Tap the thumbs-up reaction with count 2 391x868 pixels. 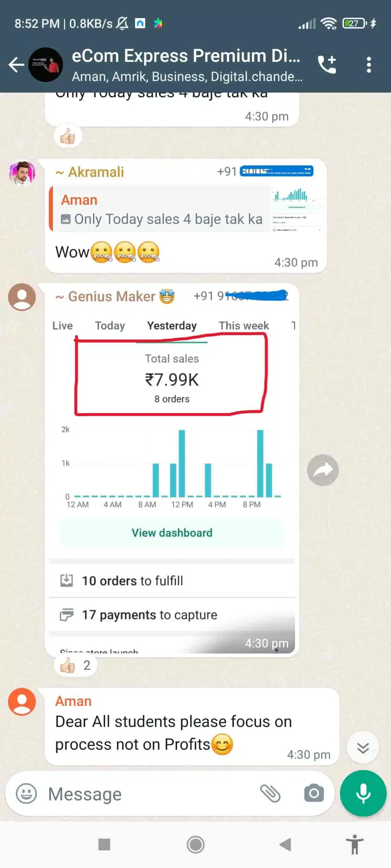click(76, 665)
